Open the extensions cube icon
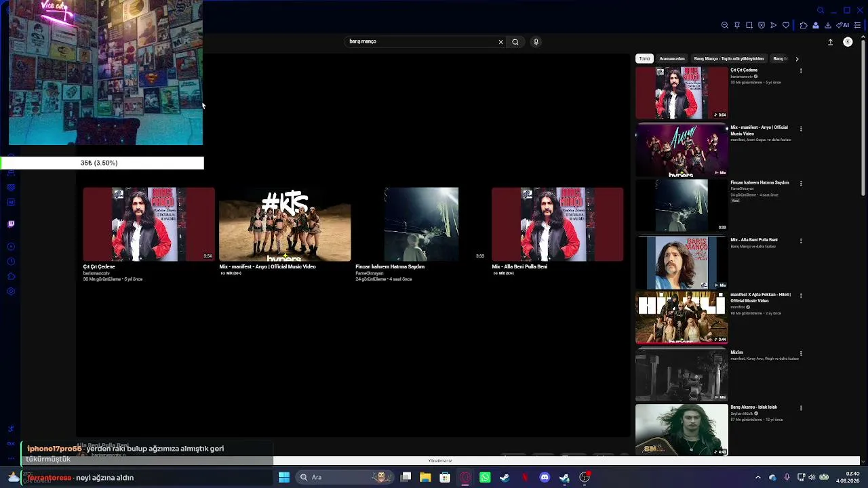 pos(804,25)
